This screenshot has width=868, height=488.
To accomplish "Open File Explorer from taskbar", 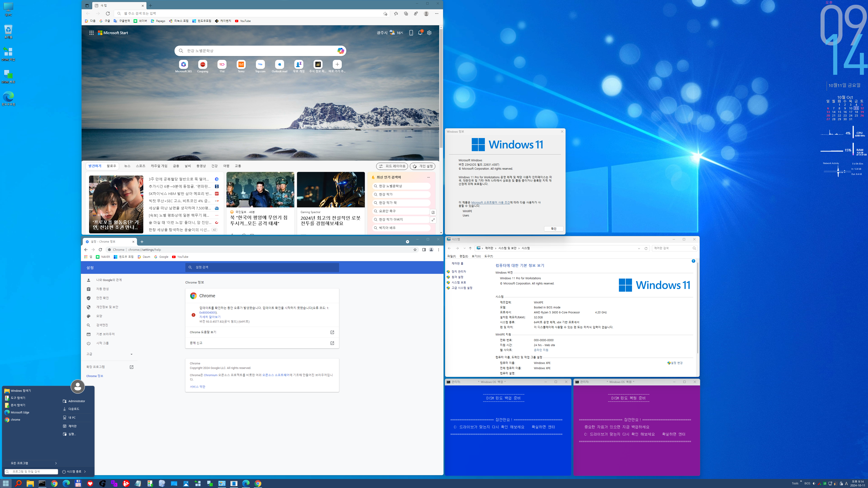I will [30, 483].
